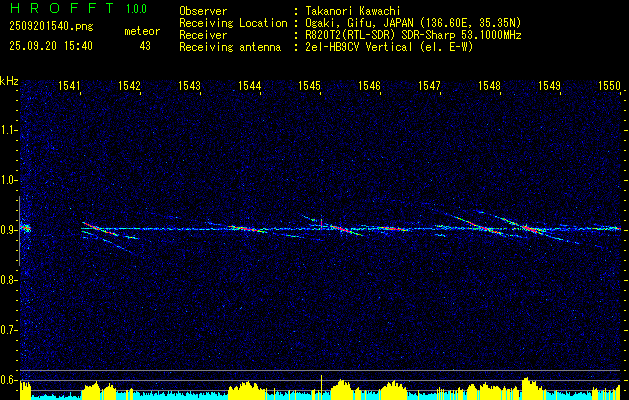Click the 1.1 kHz frequency label
Viewport: 629px width, 400px height.
(x=8, y=130)
